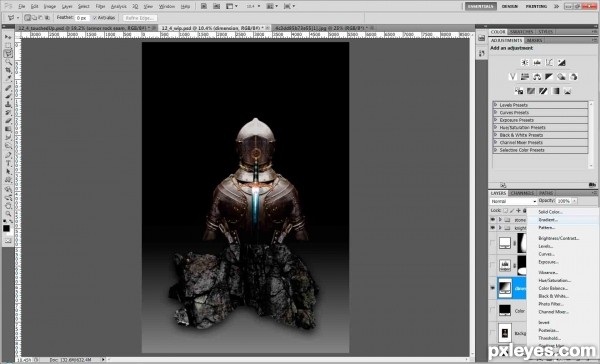The image size is (600, 364).
Task: Click the Launch Bridge icon in menu bar
Action: coord(204,7)
